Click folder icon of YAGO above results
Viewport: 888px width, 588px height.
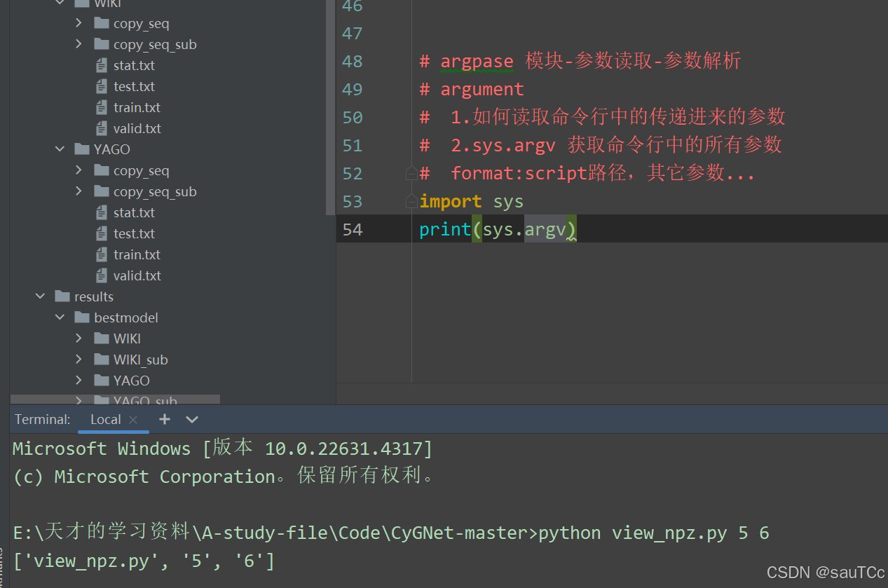coord(82,149)
